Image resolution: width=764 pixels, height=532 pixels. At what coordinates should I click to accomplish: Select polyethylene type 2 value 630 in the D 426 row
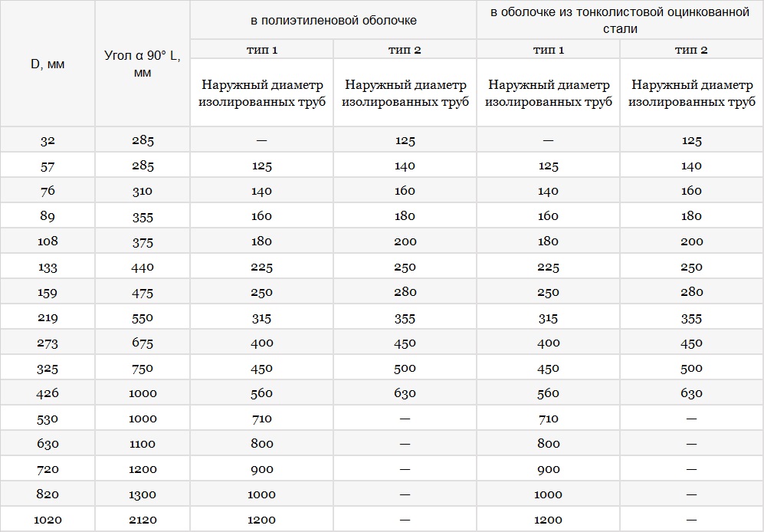click(x=405, y=393)
